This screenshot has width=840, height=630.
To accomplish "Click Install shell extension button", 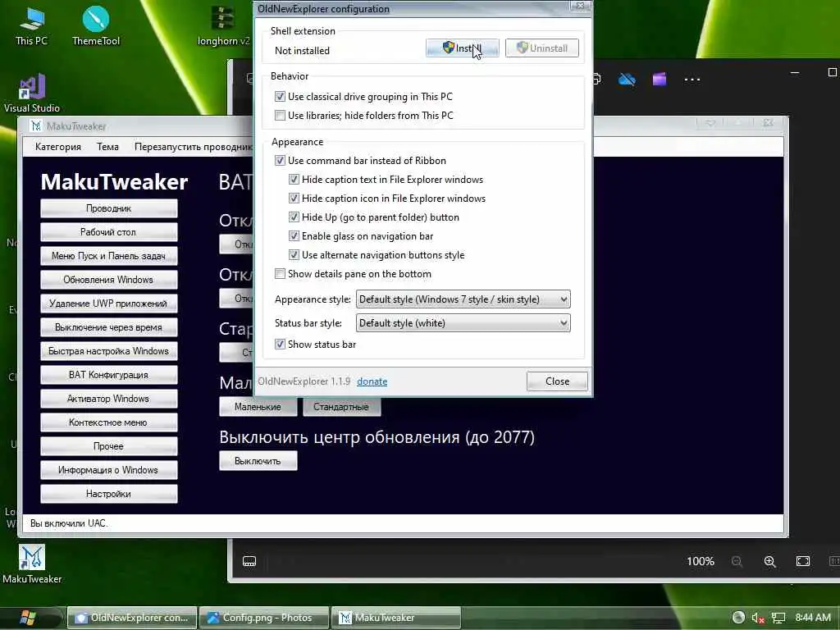I will (x=463, y=48).
